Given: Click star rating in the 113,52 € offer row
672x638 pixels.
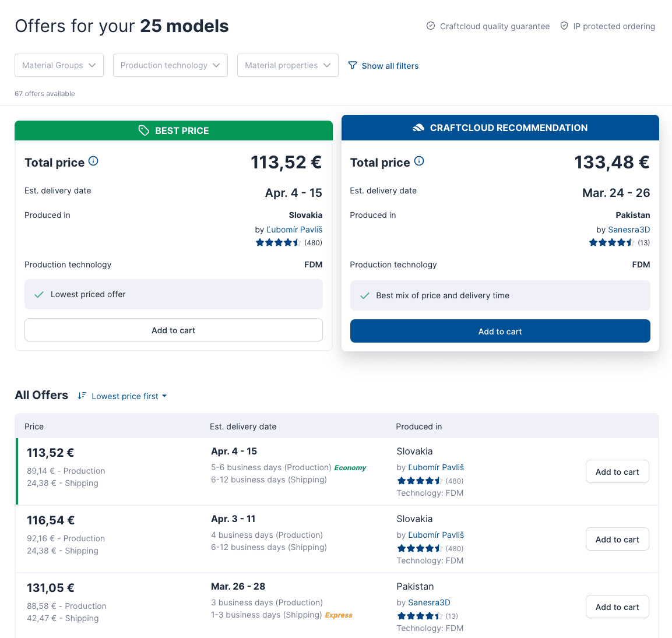Looking at the screenshot, I should tap(420, 481).
